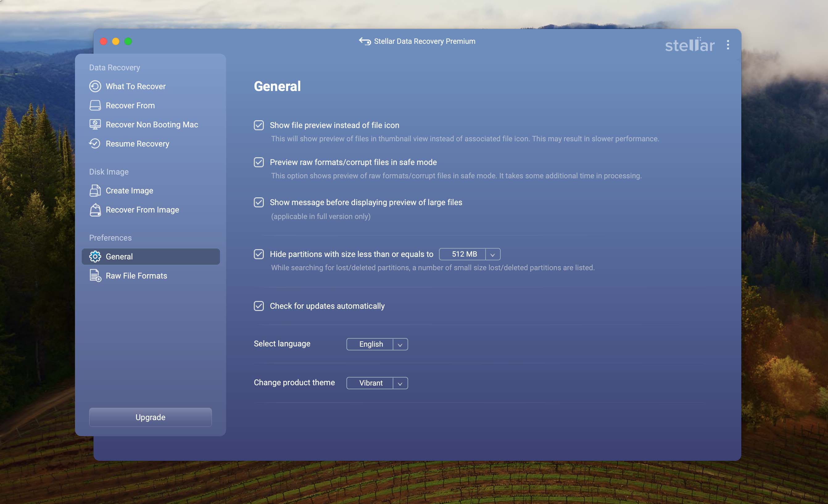Minimize window with yellow button
The image size is (828, 504).
point(116,41)
